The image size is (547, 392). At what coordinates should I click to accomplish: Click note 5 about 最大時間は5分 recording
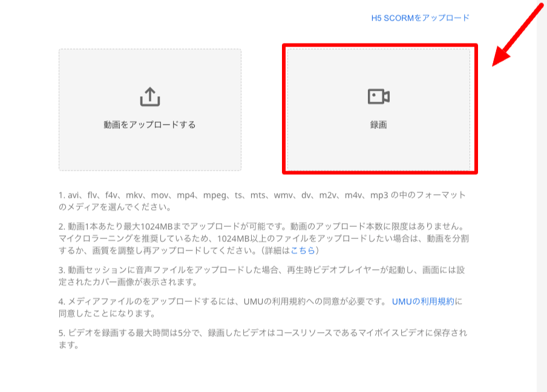263,339
